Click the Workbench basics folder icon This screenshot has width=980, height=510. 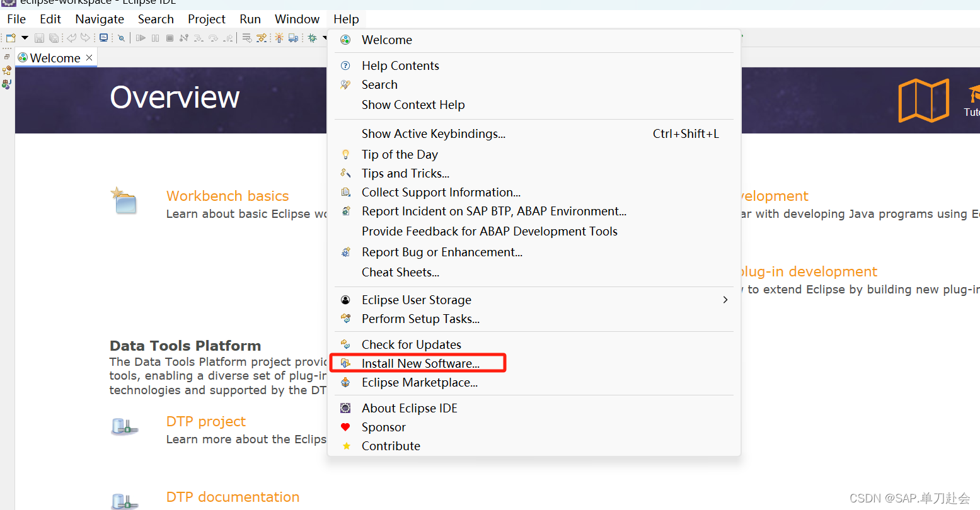click(x=124, y=201)
